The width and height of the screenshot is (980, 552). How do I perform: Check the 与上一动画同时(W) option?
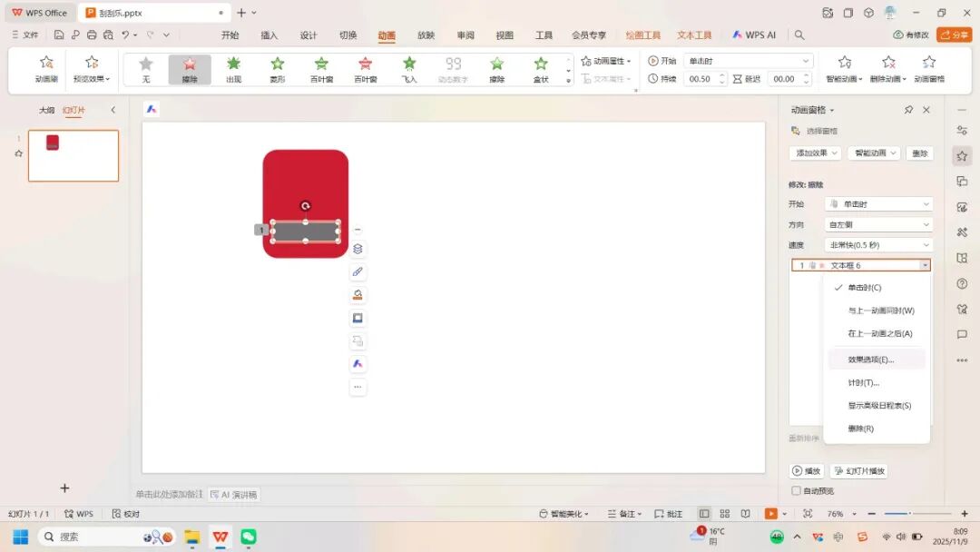(877, 310)
